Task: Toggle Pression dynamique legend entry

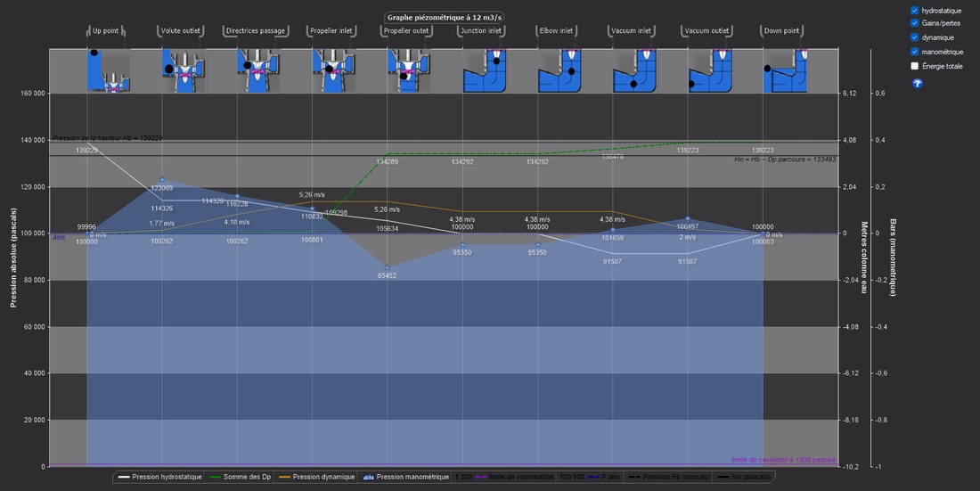Action: pos(317,477)
